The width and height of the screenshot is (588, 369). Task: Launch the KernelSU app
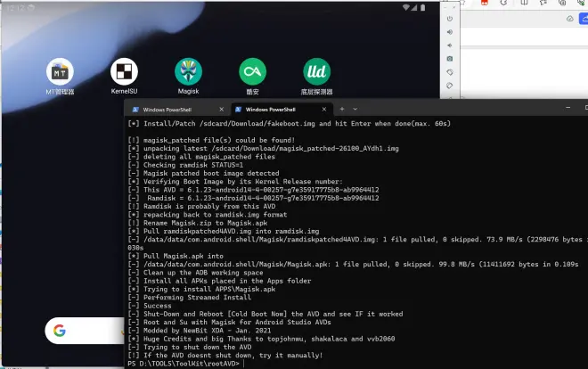(x=124, y=71)
